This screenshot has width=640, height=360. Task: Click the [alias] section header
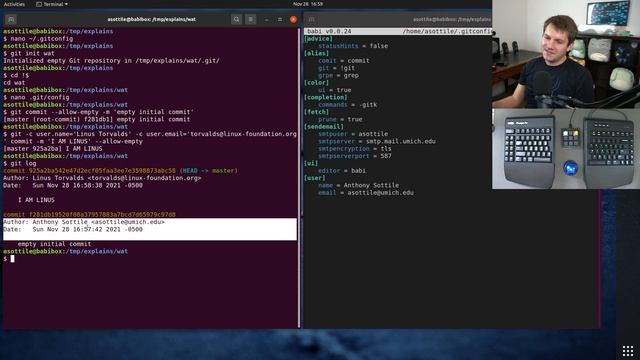click(316, 53)
